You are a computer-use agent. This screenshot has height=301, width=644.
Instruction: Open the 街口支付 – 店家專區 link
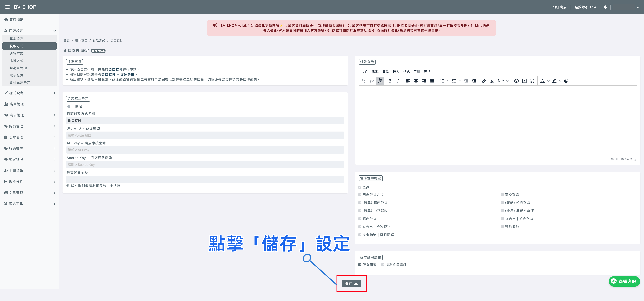[x=118, y=74]
